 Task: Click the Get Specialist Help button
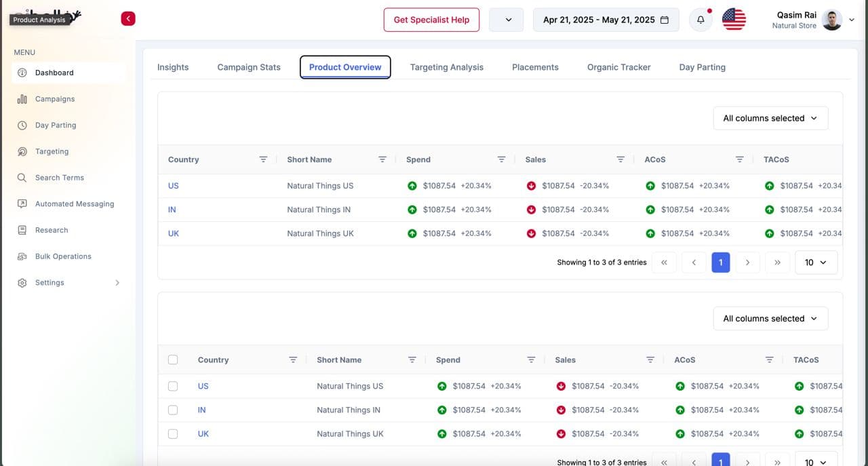click(431, 20)
